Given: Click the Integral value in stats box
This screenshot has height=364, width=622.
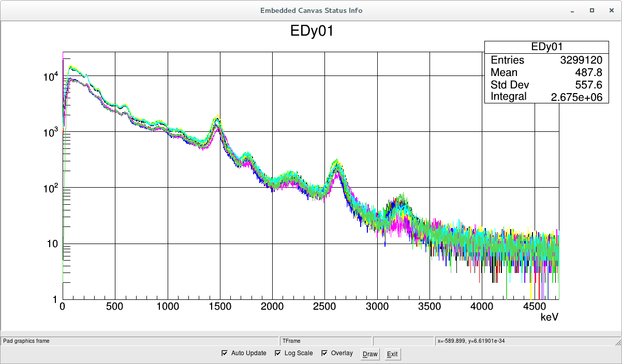Looking at the screenshot, I should pyautogui.click(x=578, y=97).
